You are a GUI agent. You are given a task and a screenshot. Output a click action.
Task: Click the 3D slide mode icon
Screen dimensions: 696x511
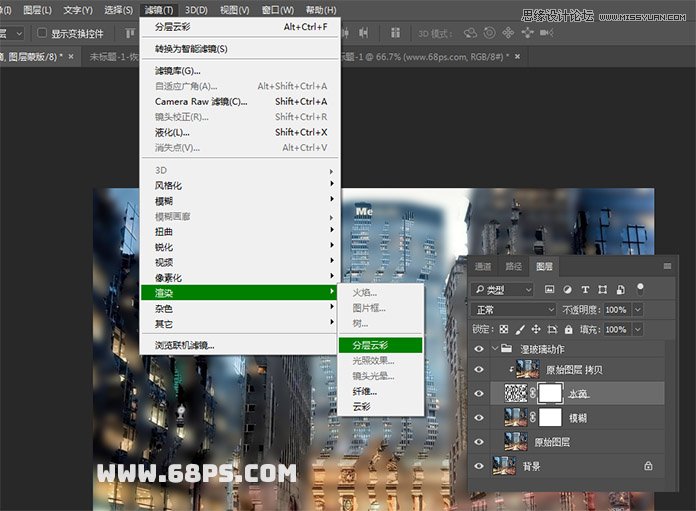click(527, 33)
